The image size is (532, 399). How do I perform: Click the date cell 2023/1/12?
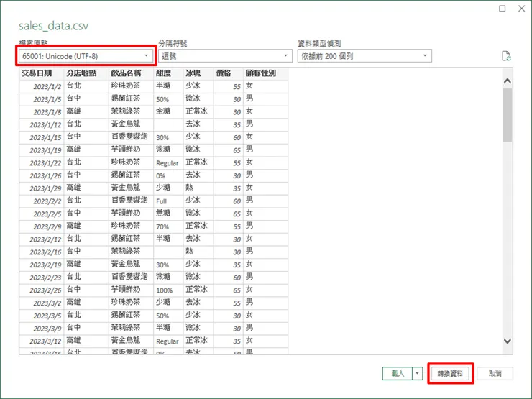tap(42, 124)
